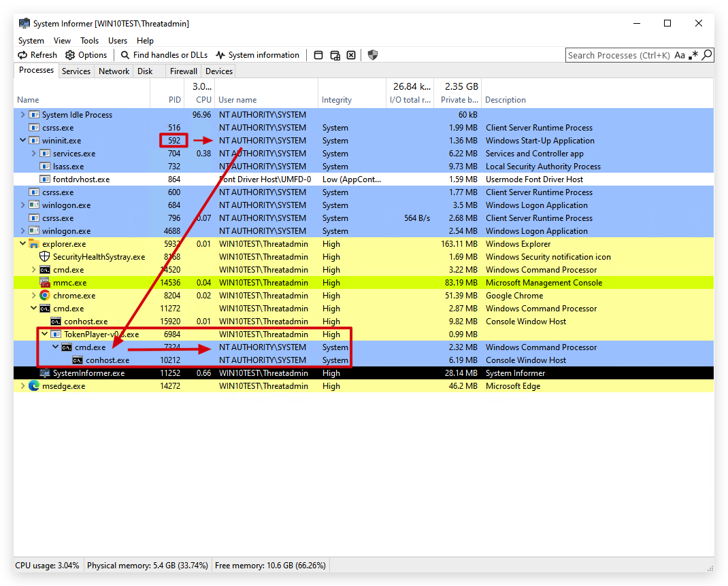Open the Tools menu
728x586 pixels.
point(89,41)
